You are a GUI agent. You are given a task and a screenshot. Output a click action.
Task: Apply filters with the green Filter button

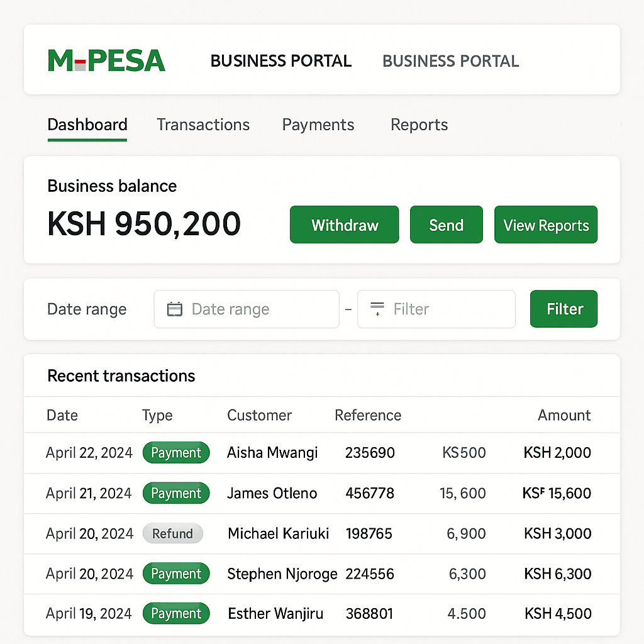tap(563, 309)
